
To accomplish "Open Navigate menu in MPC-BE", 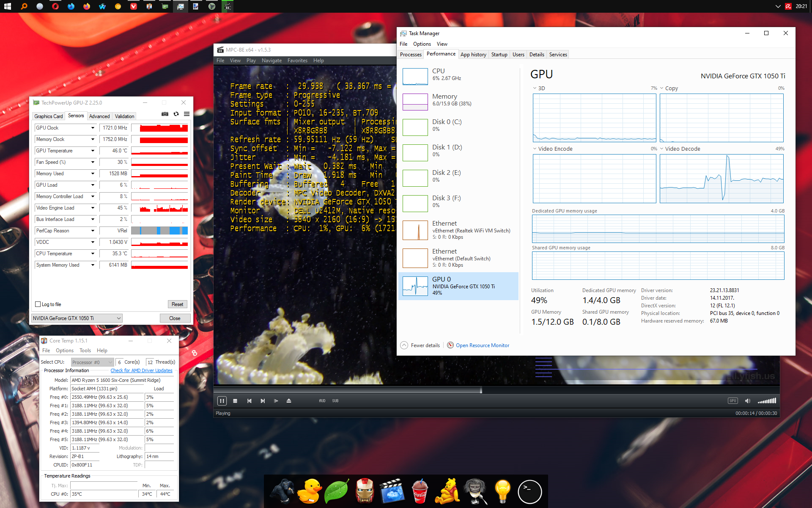I will click(272, 61).
